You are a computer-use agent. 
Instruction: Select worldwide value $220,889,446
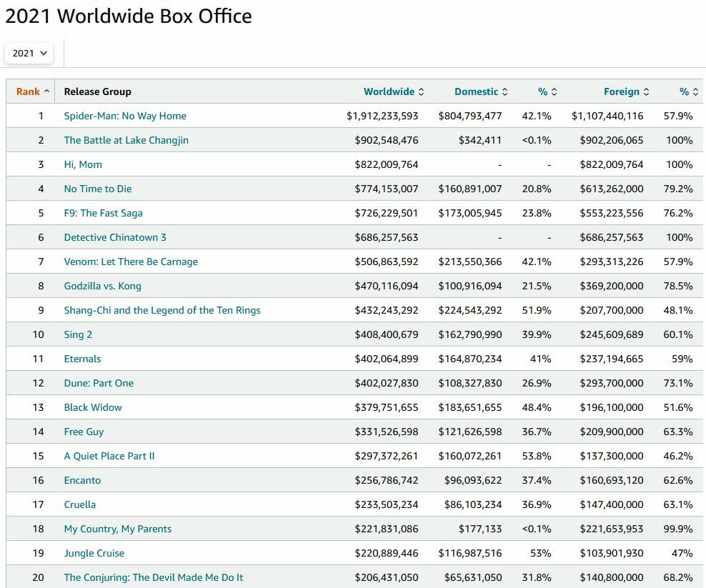(x=387, y=553)
